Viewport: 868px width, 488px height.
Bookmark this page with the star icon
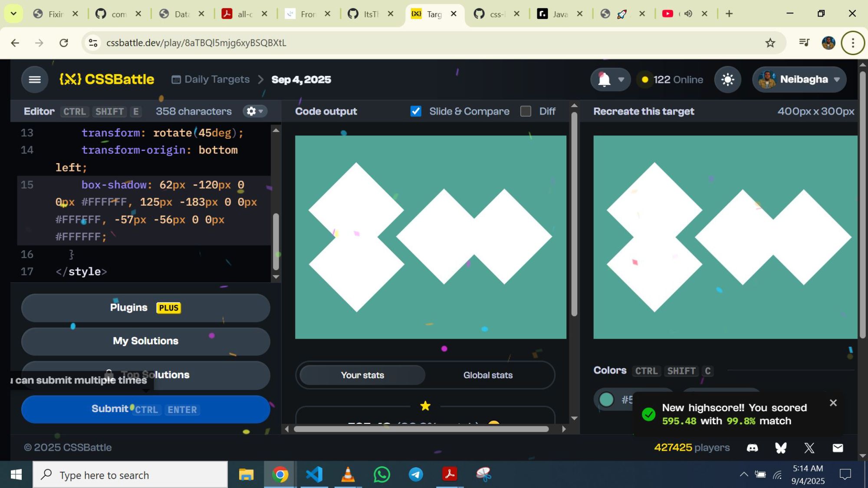tap(770, 43)
